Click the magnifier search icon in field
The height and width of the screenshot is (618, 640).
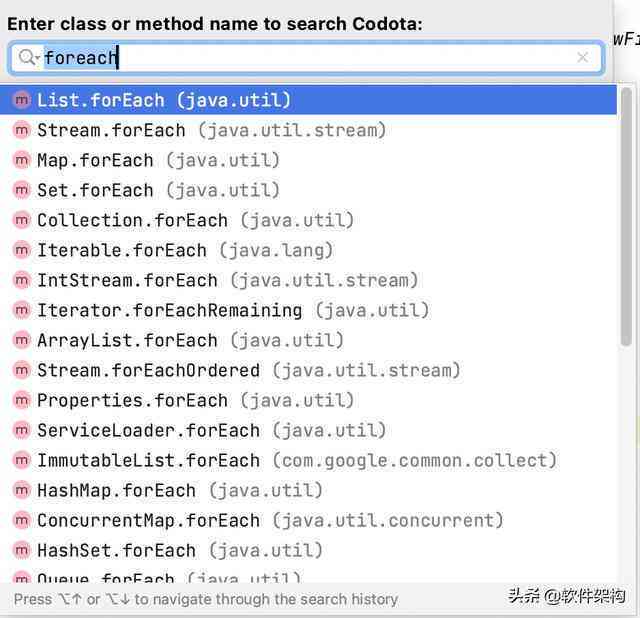(27, 57)
